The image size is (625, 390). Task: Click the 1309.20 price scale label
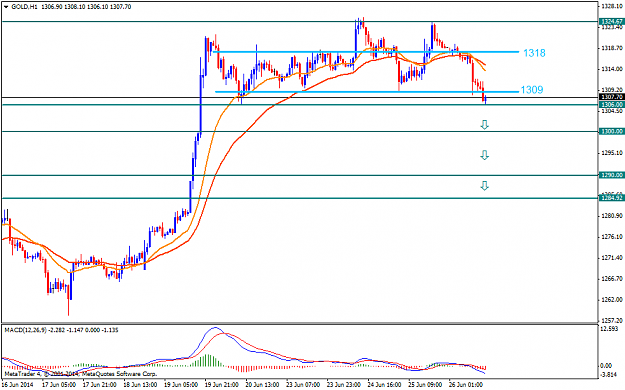(612, 90)
